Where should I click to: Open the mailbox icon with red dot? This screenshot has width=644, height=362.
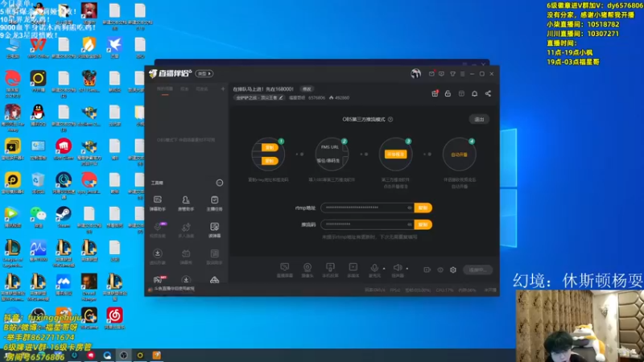click(431, 74)
